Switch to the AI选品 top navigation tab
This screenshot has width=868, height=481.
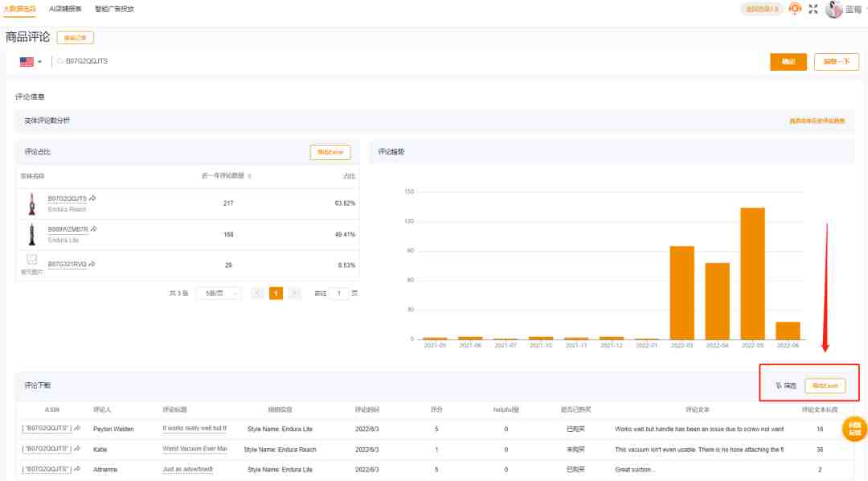pyautogui.click(x=65, y=9)
